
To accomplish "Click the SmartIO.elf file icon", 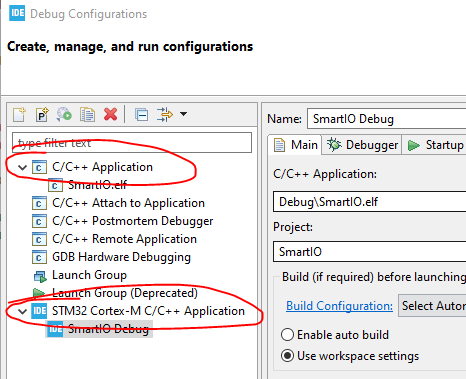I will (x=55, y=185).
